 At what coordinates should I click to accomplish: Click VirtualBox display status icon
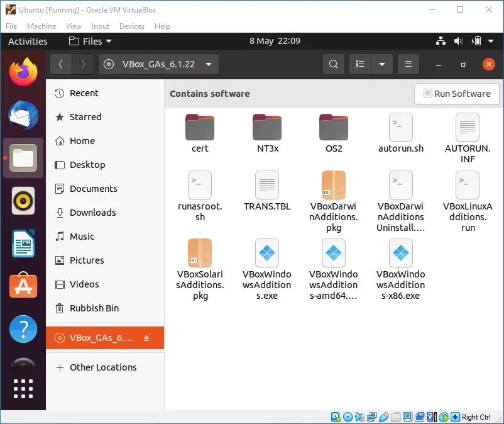pyautogui.click(x=408, y=417)
